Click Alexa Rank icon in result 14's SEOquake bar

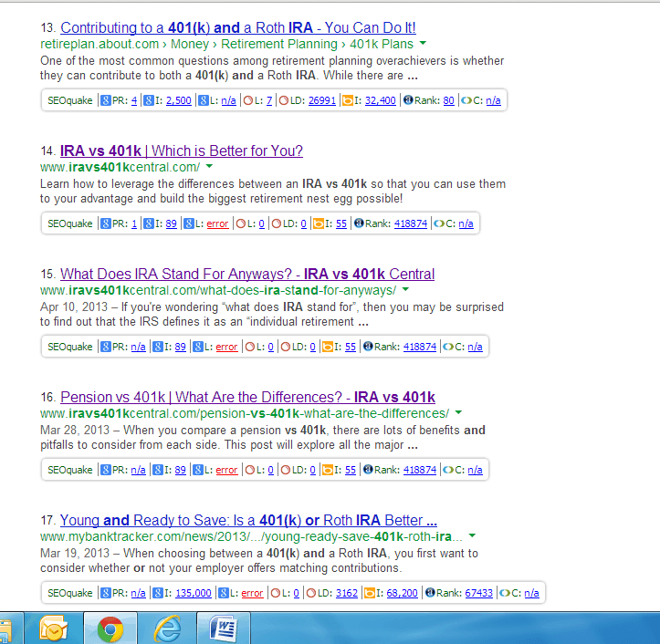coord(359,223)
